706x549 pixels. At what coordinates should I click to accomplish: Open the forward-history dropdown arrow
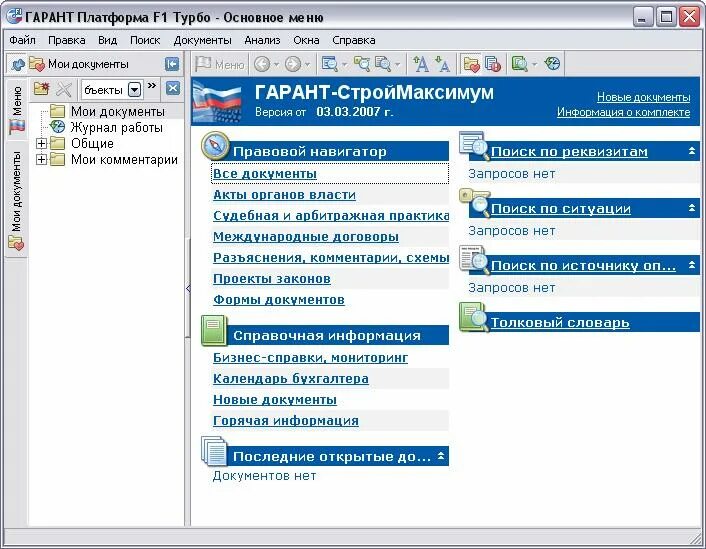[x=307, y=64]
